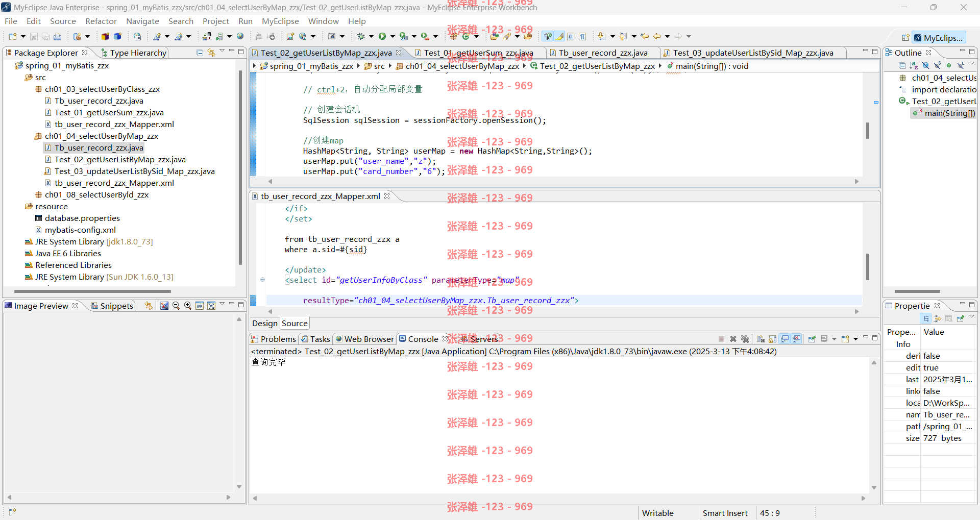This screenshot has width=980, height=520.
Task: Click the Open Perspective icon
Action: coord(905,38)
